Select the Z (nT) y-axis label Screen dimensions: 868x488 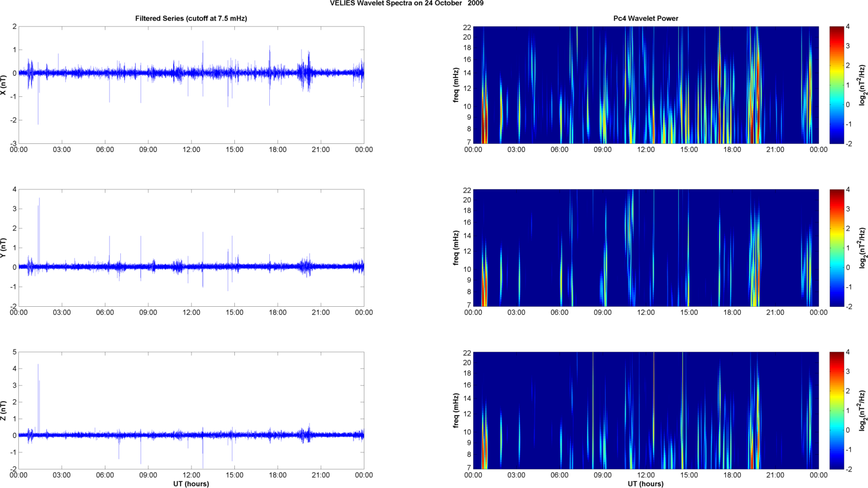[4, 411]
